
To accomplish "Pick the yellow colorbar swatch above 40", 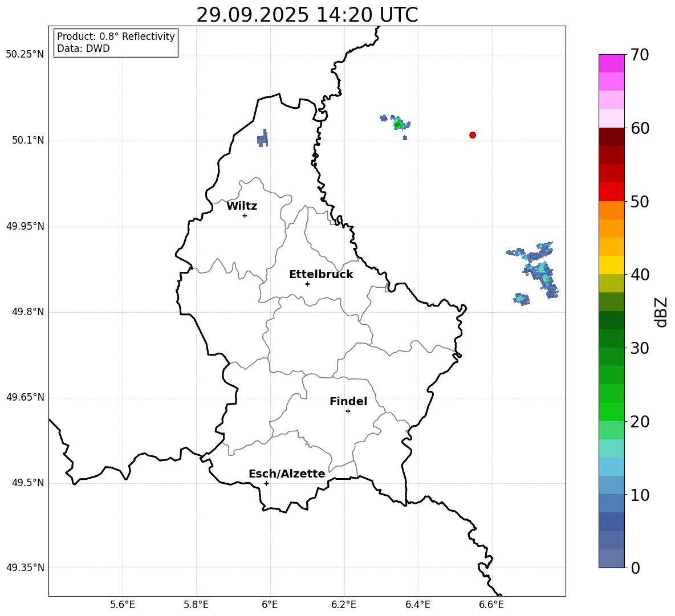I will coord(612,265).
